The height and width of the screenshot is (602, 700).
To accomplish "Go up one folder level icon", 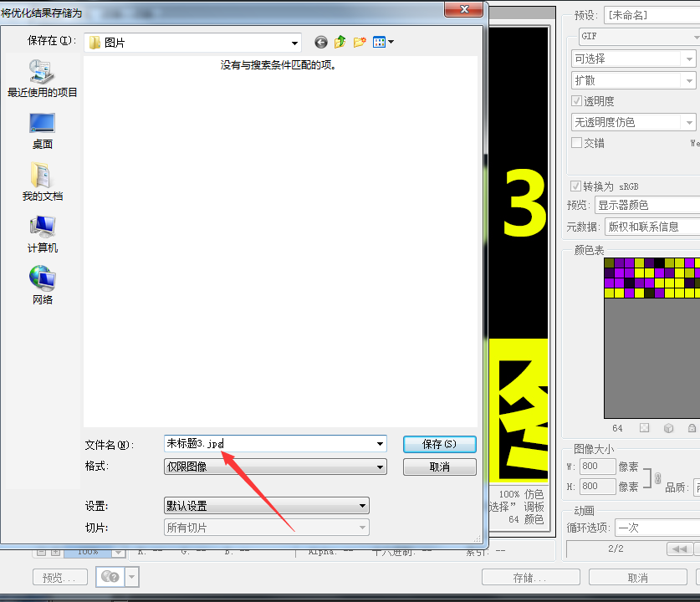I will click(340, 42).
